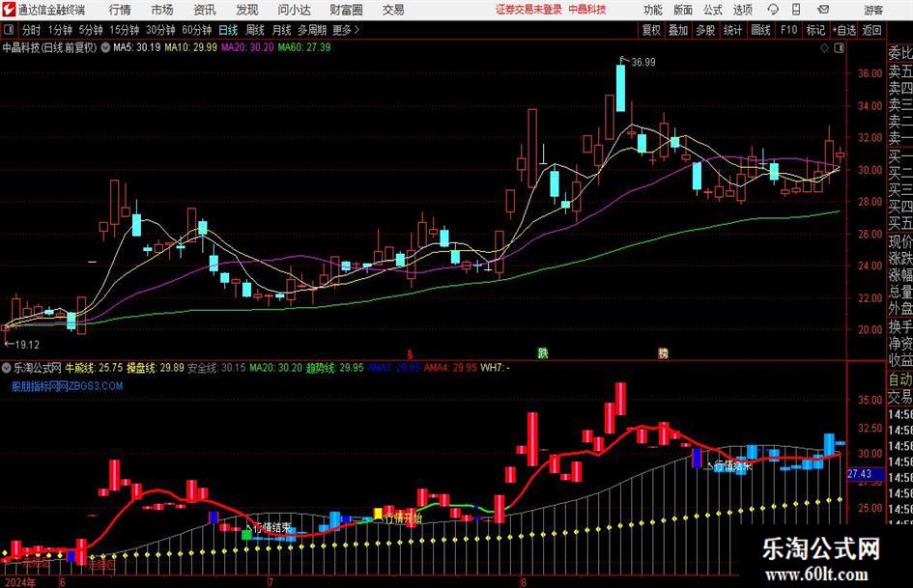Toggle the right info panel icon

839,48
